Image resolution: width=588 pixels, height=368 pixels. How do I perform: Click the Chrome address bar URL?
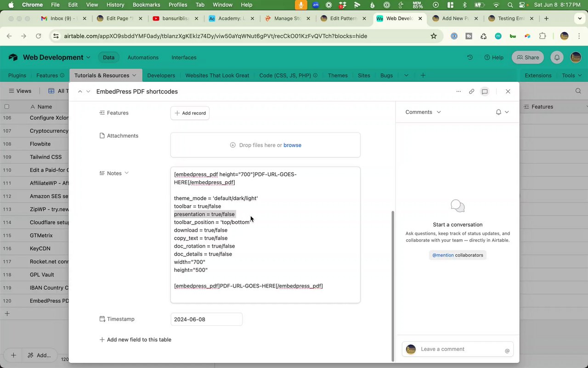(215, 36)
